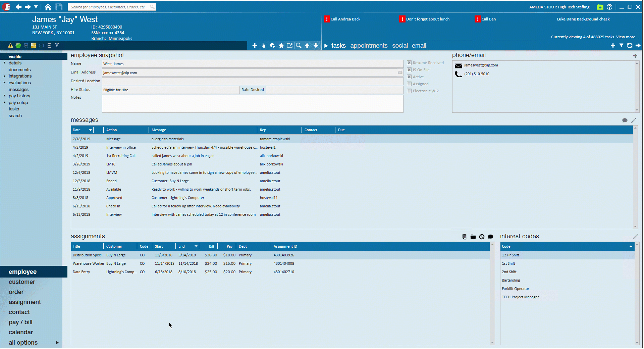Click the filter funnel icon in tasks panel

point(621,45)
